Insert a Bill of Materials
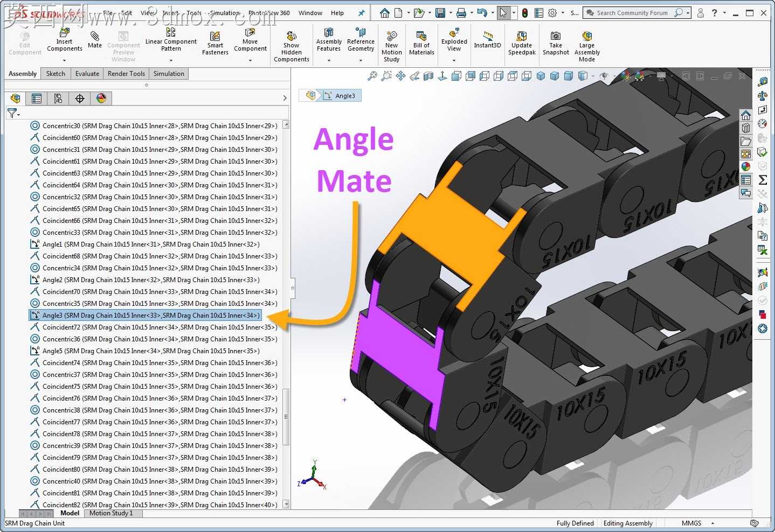Image resolution: width=775 pixels, height=532 pixels. (x=421, y=43)
